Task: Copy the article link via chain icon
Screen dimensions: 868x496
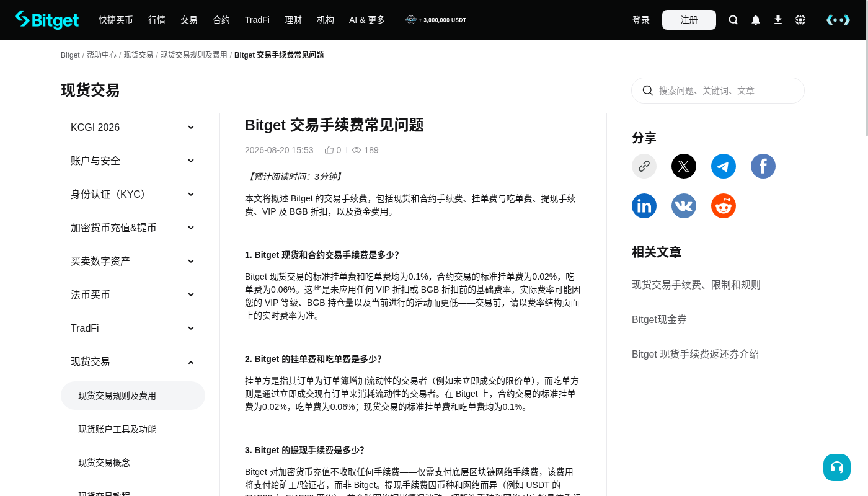Action: coord(644,166)
